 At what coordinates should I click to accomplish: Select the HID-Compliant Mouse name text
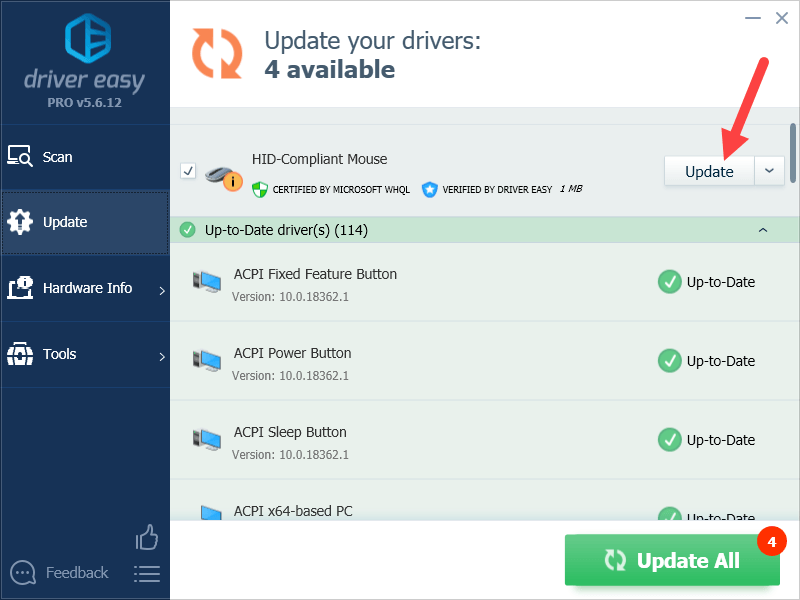319,159
